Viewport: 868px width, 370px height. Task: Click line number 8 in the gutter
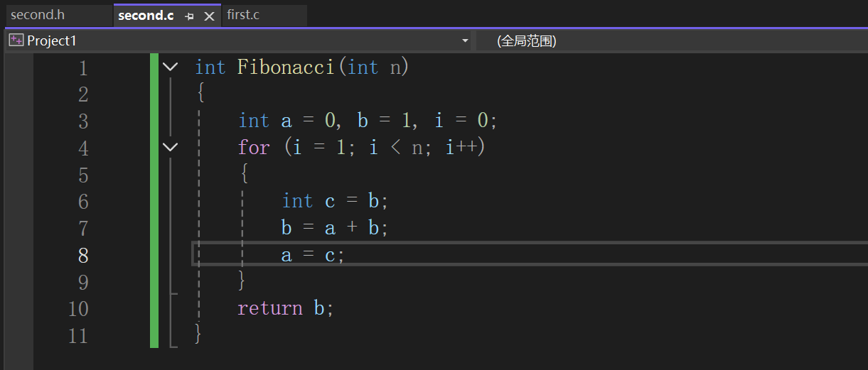[x=84, y=255]
